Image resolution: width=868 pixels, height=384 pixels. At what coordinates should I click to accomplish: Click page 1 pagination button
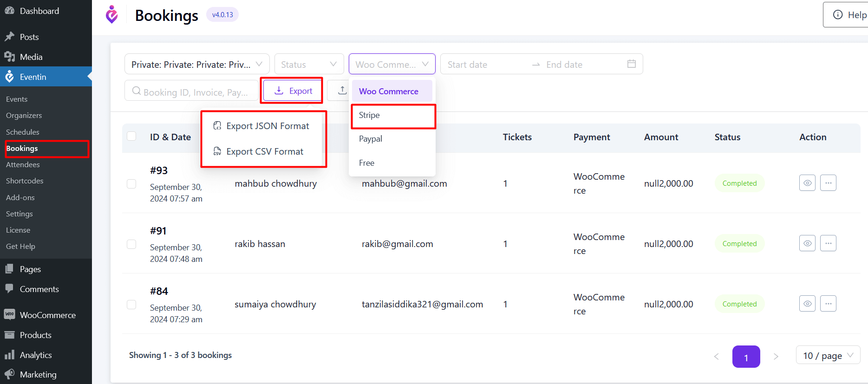[x=746, y=357]
